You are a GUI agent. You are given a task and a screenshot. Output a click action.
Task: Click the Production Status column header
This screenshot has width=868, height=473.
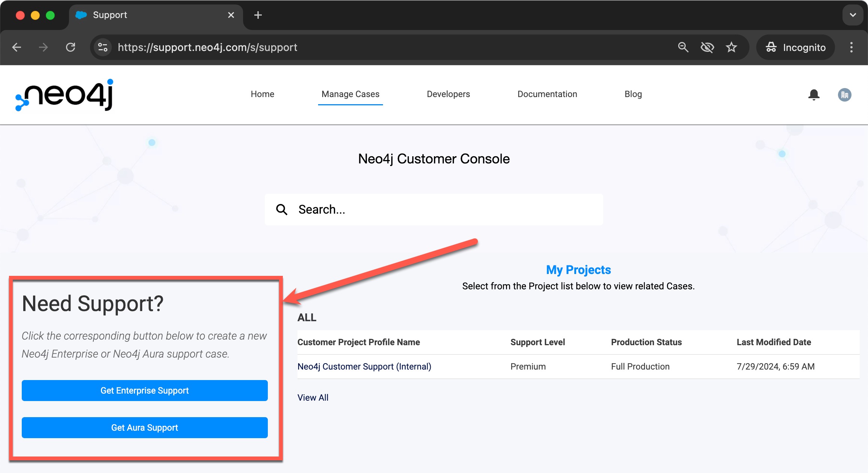pos(646,342)
